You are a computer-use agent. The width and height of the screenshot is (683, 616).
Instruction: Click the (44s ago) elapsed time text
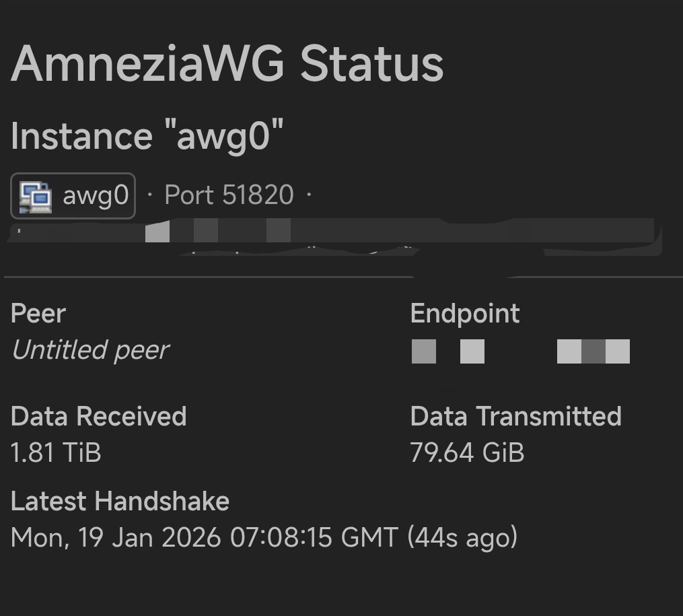(x=462, y=538)
